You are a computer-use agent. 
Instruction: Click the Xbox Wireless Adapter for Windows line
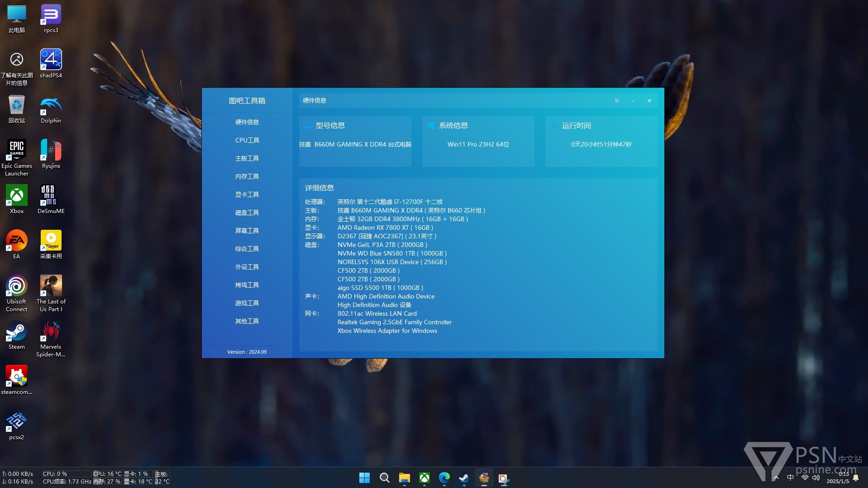[387, 331]
